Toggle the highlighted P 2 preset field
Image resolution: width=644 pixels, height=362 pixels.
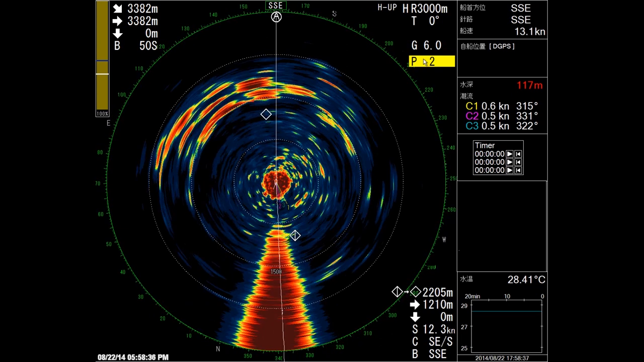pos(431,61)
